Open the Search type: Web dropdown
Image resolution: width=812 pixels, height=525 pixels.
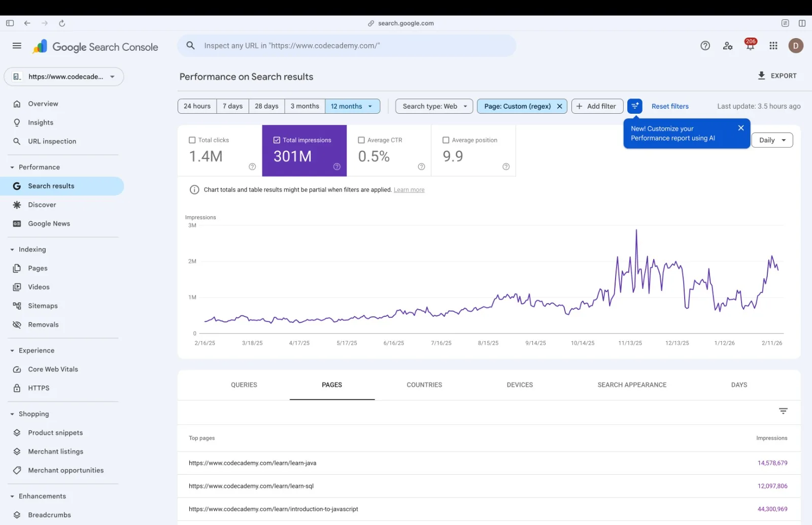tap(434, 106)
